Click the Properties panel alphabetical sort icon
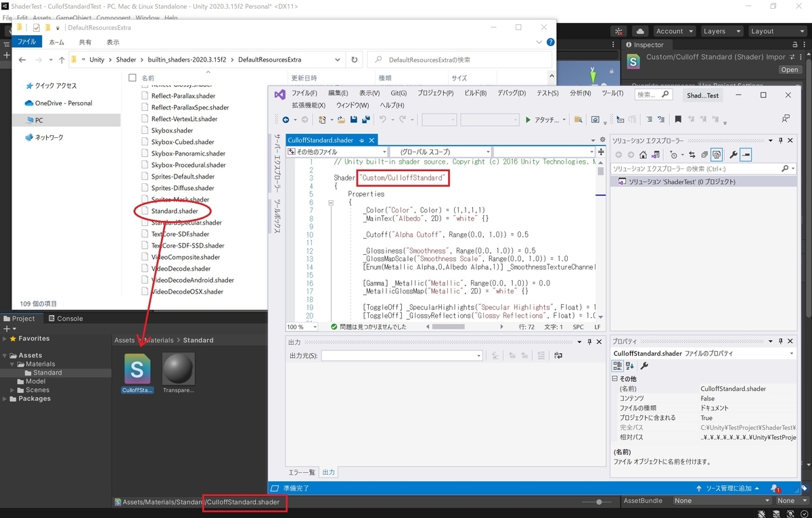Image resolution: width=812 pixels, height=518 pixels. click(x=629, y=366)
